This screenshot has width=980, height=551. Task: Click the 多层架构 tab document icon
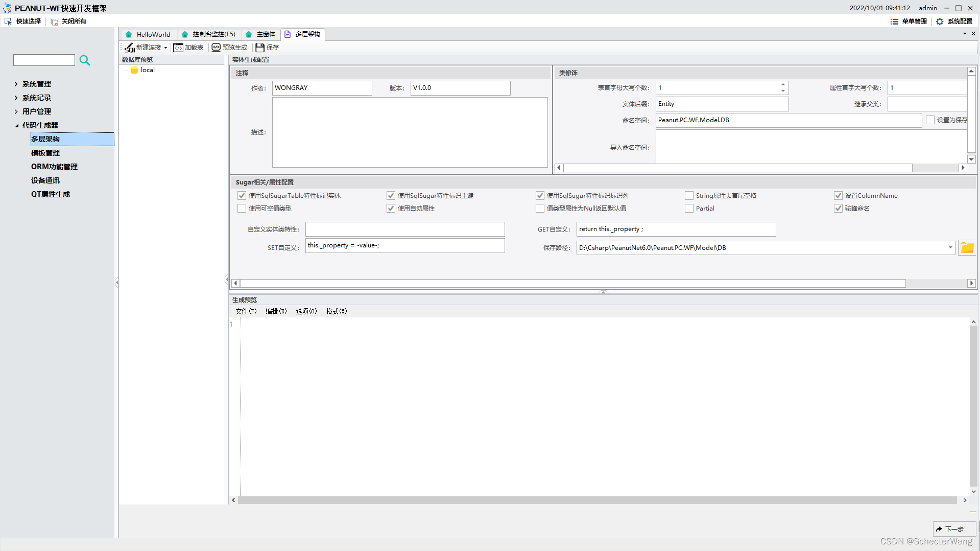click(x=288, y=34)
